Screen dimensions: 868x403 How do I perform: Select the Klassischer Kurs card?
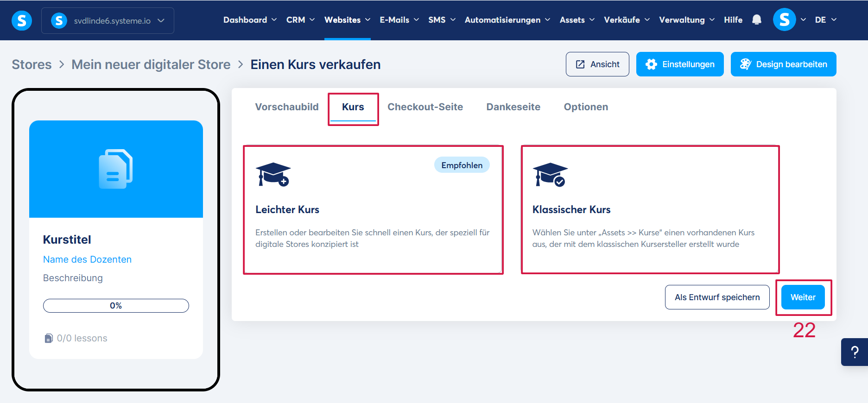point(650,209)
